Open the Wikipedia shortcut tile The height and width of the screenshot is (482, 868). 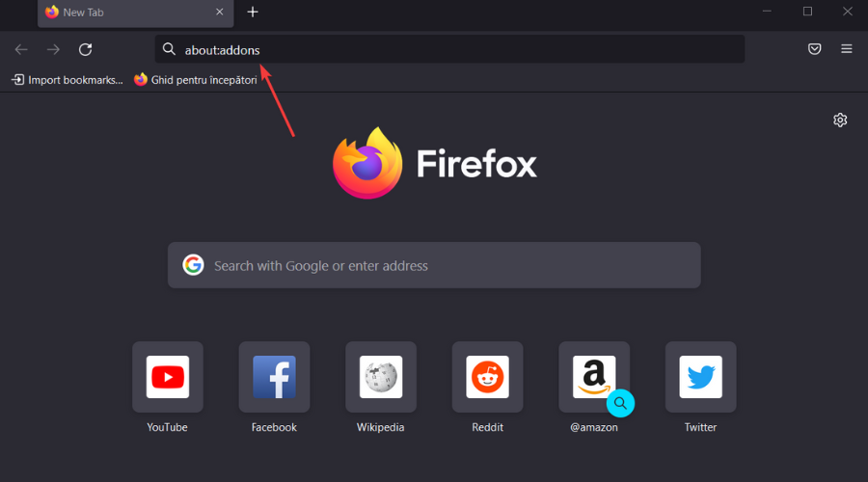[x=381, y=377]
